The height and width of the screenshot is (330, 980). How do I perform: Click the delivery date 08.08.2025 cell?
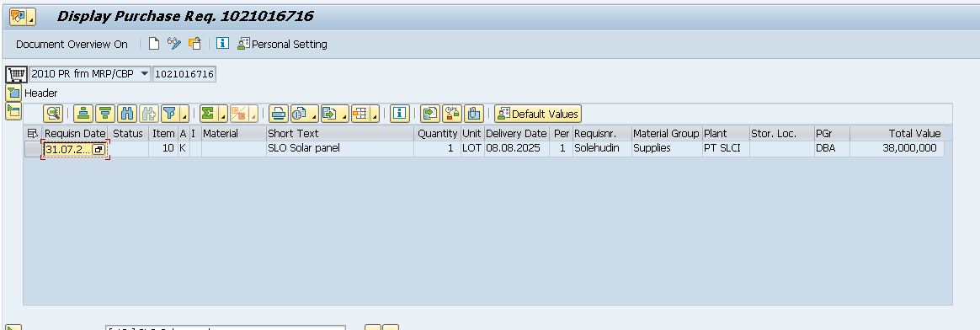pyautogui.click(x=517, y=149)
